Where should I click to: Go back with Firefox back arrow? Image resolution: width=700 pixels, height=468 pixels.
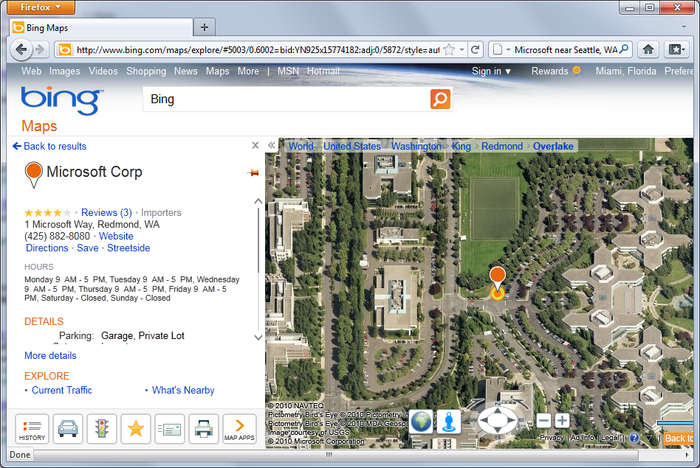click(x=21, y=49)
